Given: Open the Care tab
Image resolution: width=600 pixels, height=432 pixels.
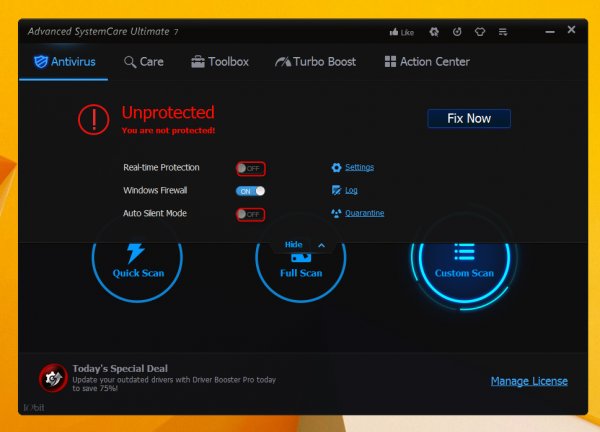Looking at the screenshot, I should (x=143, y=62).
